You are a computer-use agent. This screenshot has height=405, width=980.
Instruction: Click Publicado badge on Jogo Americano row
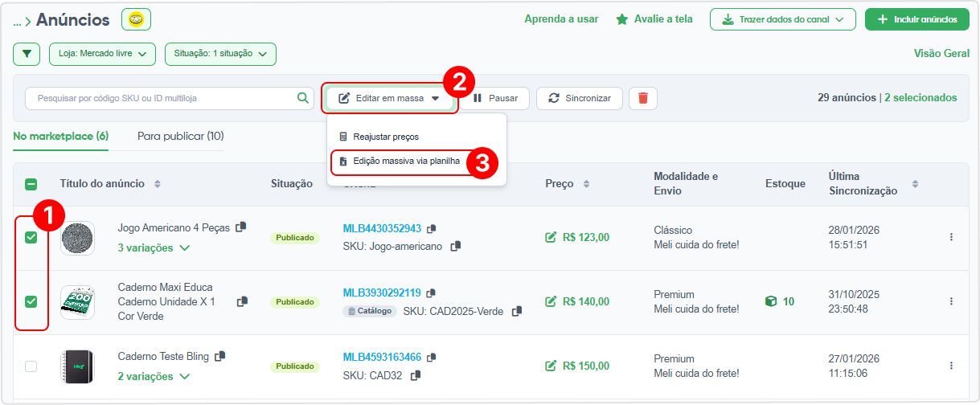(x=295, y=238)
